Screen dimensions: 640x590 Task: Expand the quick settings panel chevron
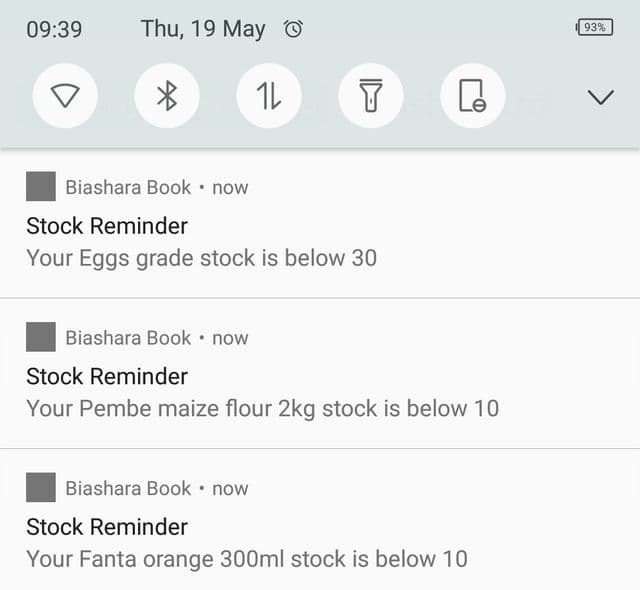(600, 97)
